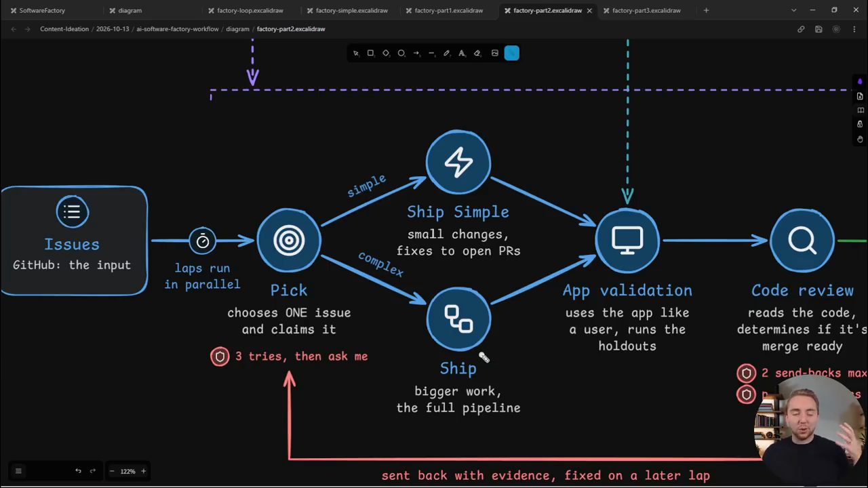This screenshot has width=868, height=488.
Task: Navigate back with the left arrow
Action: (14, 29)
